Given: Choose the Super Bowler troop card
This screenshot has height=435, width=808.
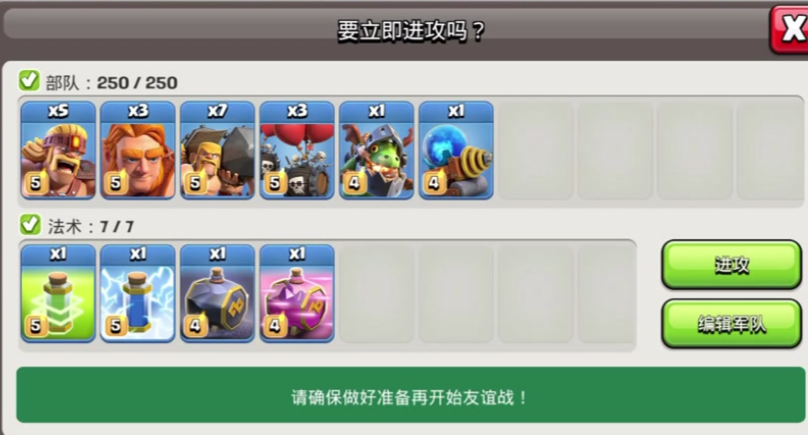Looking at the screenshot, I should [x=217, y=150].
